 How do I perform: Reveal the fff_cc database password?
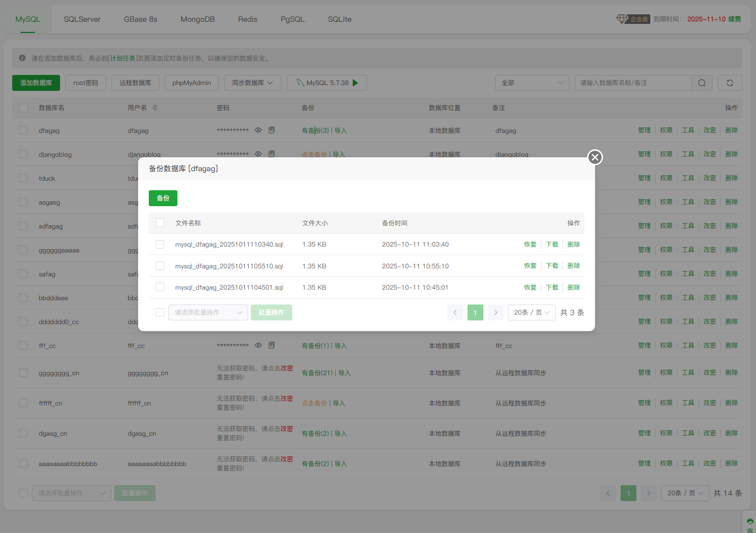coord(258,345)
